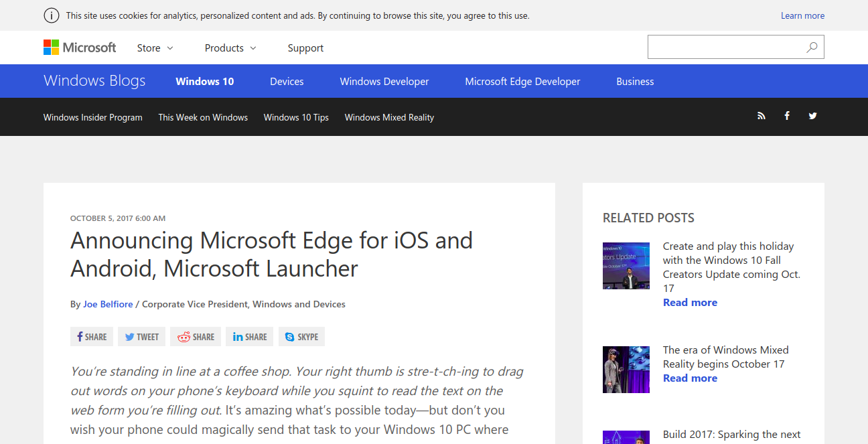Select the Windows 10 tab

click(x=205, y=82)
